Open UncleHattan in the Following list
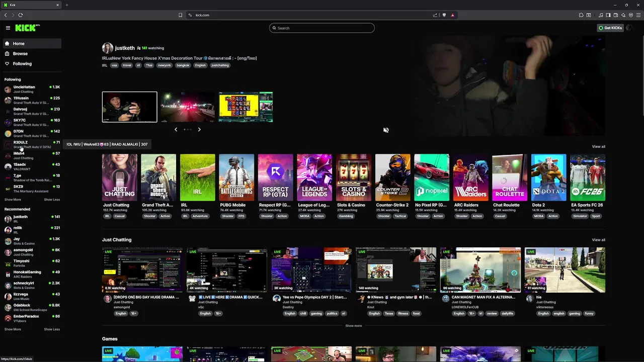The height and width of the screenshot is (362, 644). coord(32,89)
